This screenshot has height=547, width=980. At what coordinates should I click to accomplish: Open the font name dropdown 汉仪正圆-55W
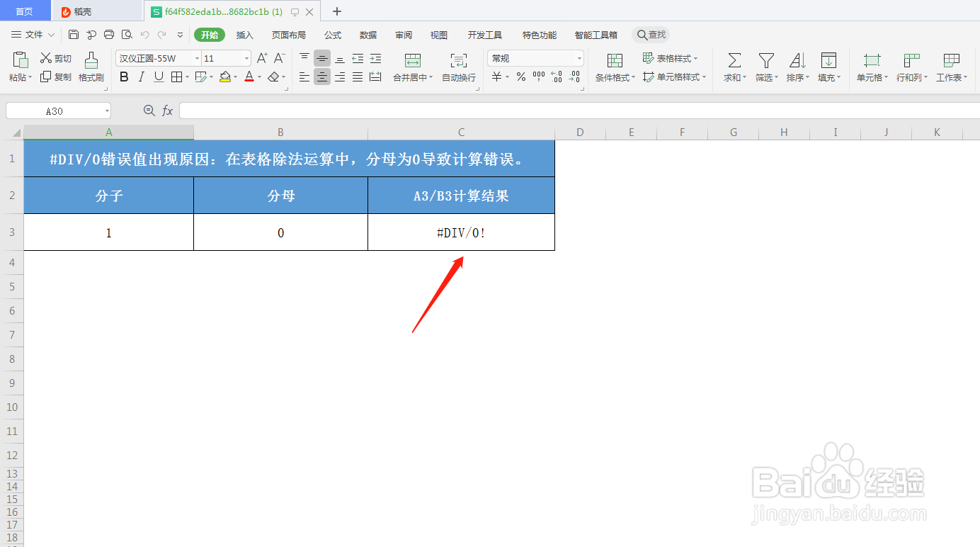tap(197, 59)
